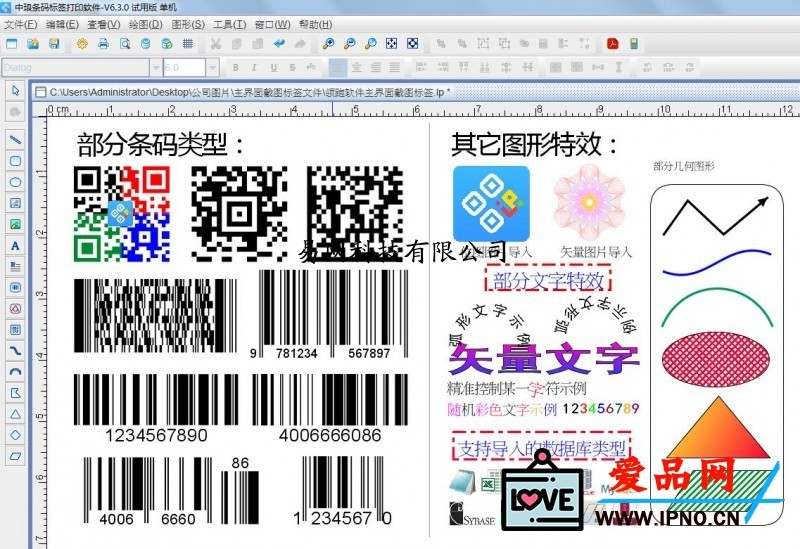Expand the font size dropdown arrow
The image size is (800, 549).
click(212, 67)
